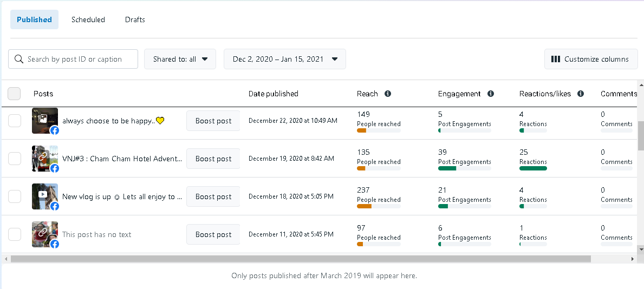Image resolution: width=644 pixels, height=289 pixels.
Task: Click the magnifier icon in search box
Action: point(19,59)
